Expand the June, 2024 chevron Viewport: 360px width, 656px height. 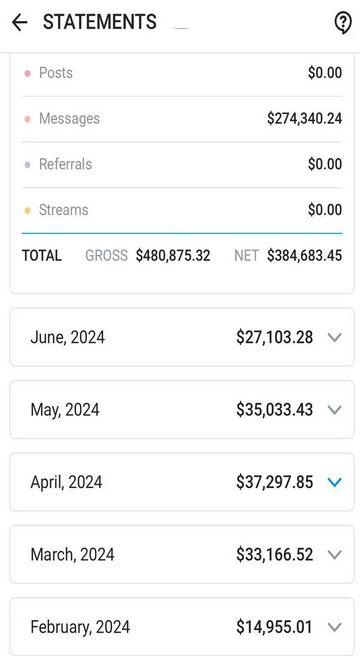(334, 337)
